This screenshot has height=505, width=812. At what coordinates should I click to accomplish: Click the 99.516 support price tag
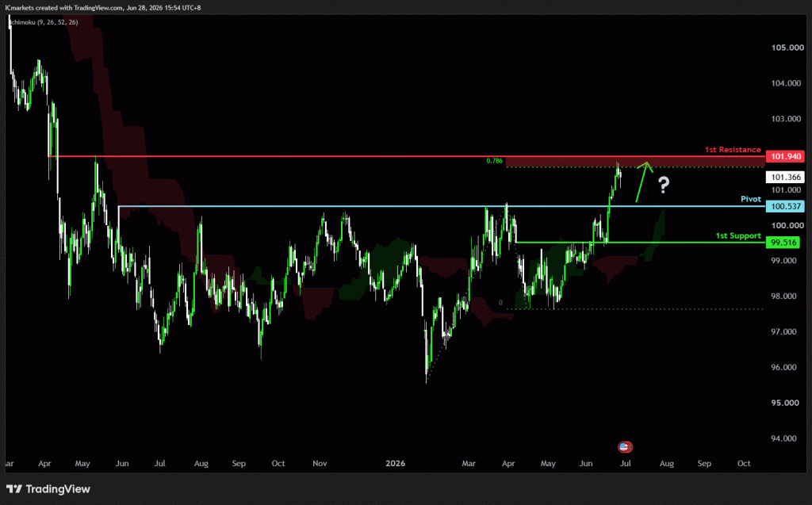(x=783, y=243)
